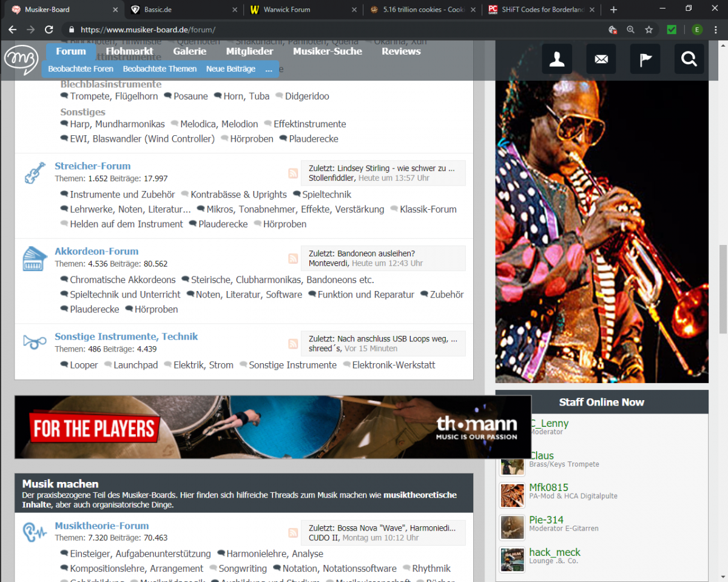Image resolution: width=728 pixels, height=582 pixels.
Task: Select Beobachtete Foren submenu item
Action: [x=81, y=69]
